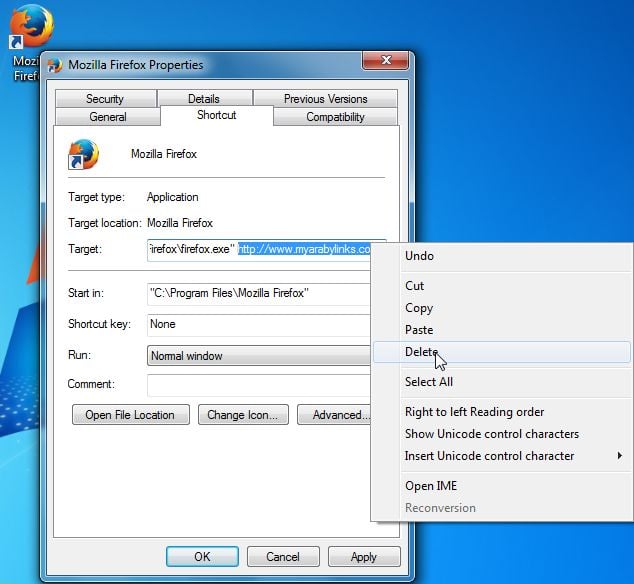Viewport: 634px width, 584px height.
Task: Click the Cancel button
Action: coord(283,557)
